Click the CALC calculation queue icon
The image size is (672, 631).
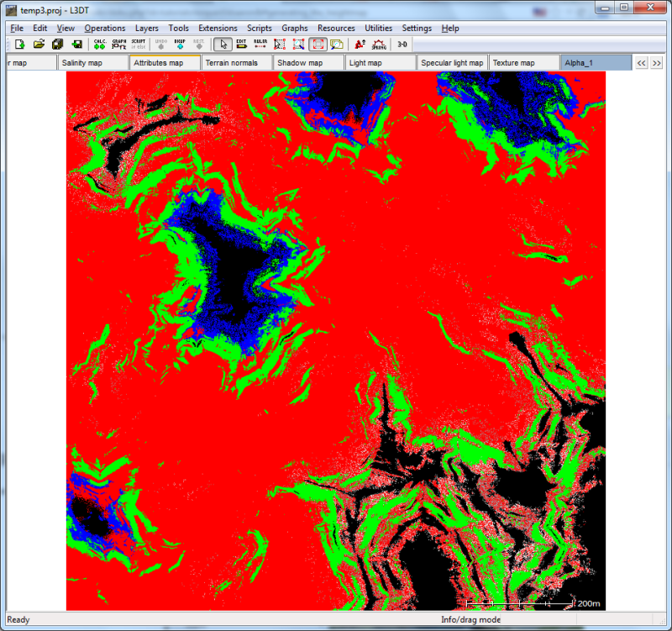pos(99,45)
